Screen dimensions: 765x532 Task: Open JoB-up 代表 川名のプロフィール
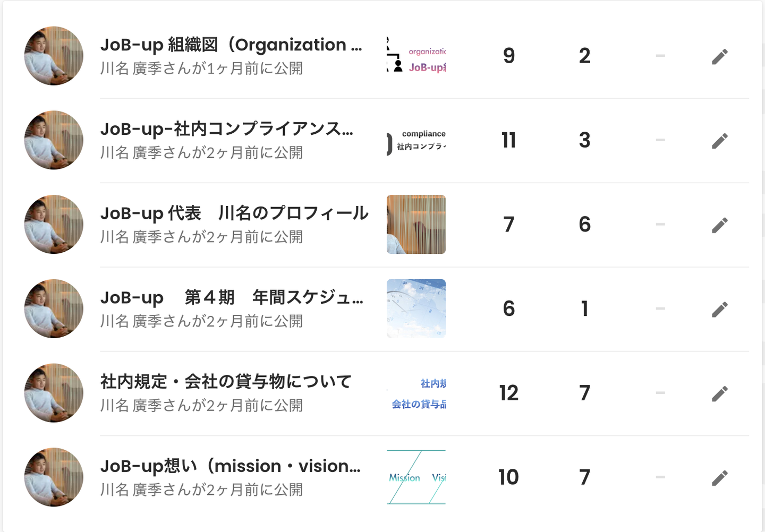click(x=234, y=213)
